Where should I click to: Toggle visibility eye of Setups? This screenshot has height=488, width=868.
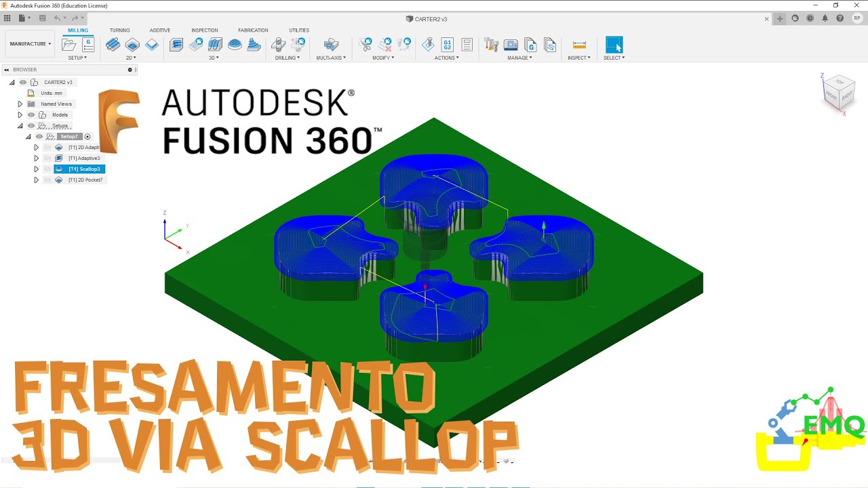(31, 125)
